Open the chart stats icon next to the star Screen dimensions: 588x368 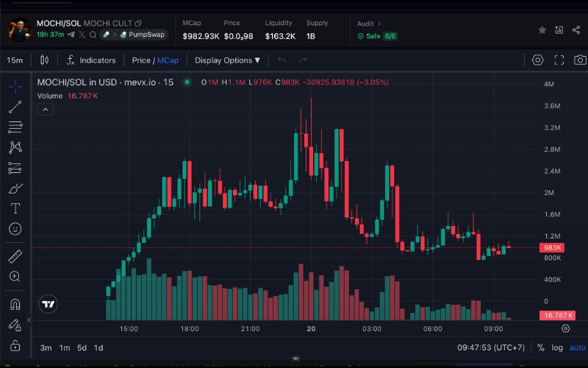coord(559,30)
